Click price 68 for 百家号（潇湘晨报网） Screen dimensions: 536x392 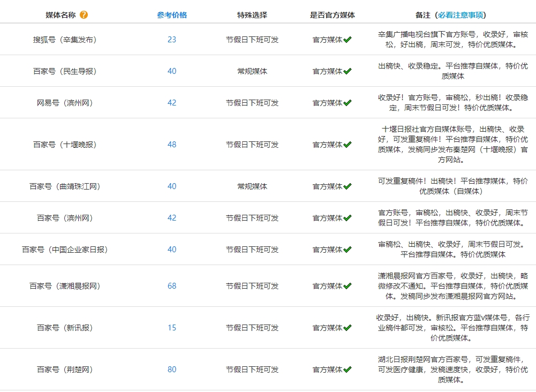[x=172, y=286]
